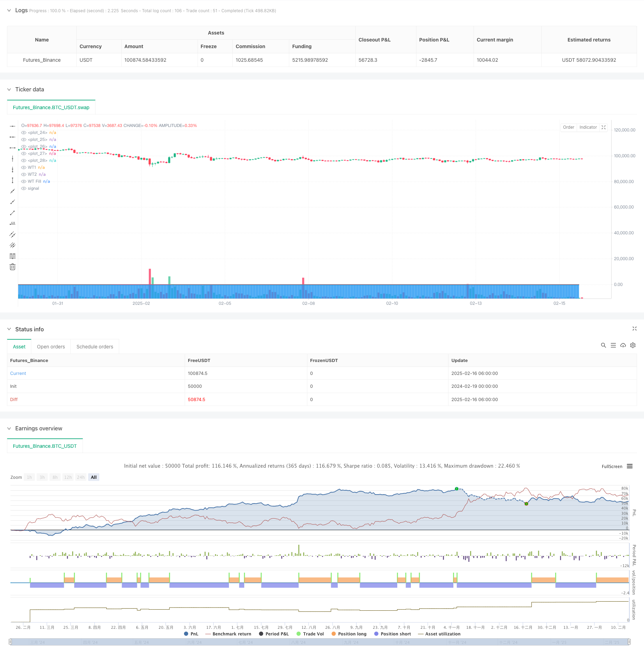Collapse the Logs section
Image resolution: width=644 pixels, height=656 pixels.
[9, 10]
